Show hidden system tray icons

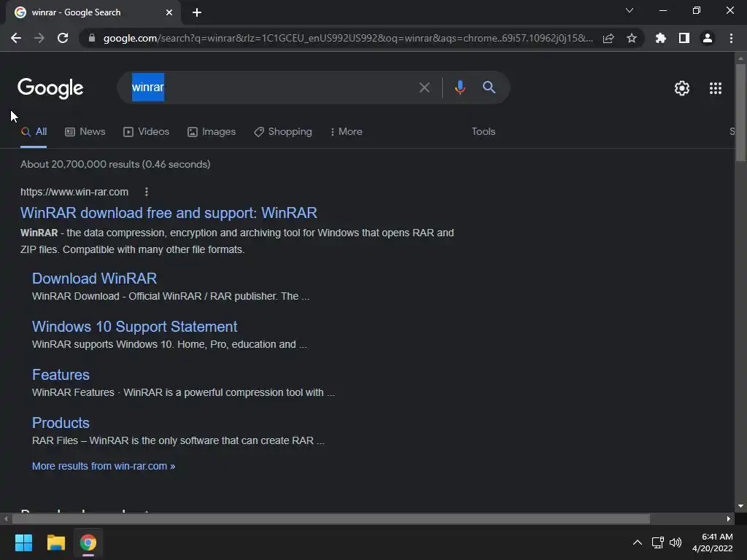(x=637, y=542)
